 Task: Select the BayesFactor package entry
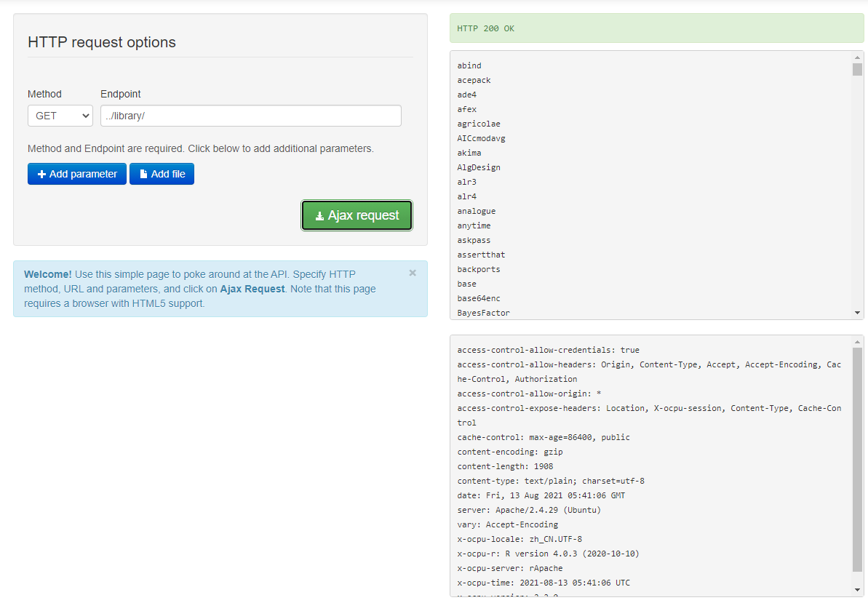pos(483,312)
